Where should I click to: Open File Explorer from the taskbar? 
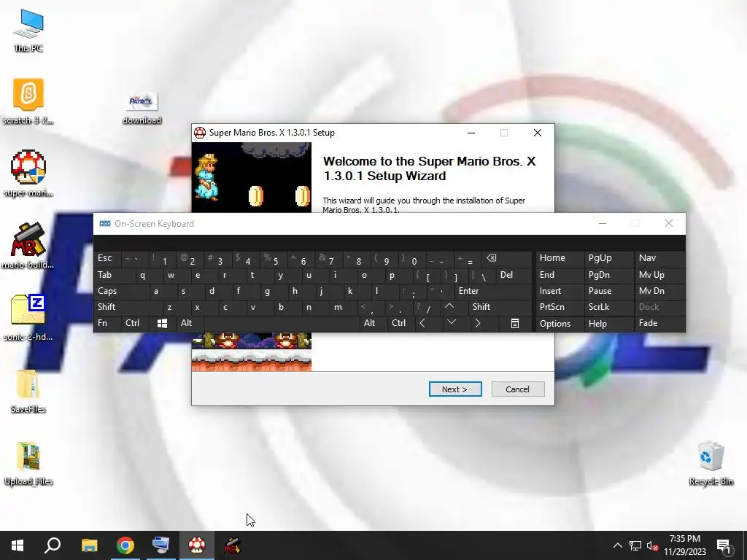coord(89,545)
